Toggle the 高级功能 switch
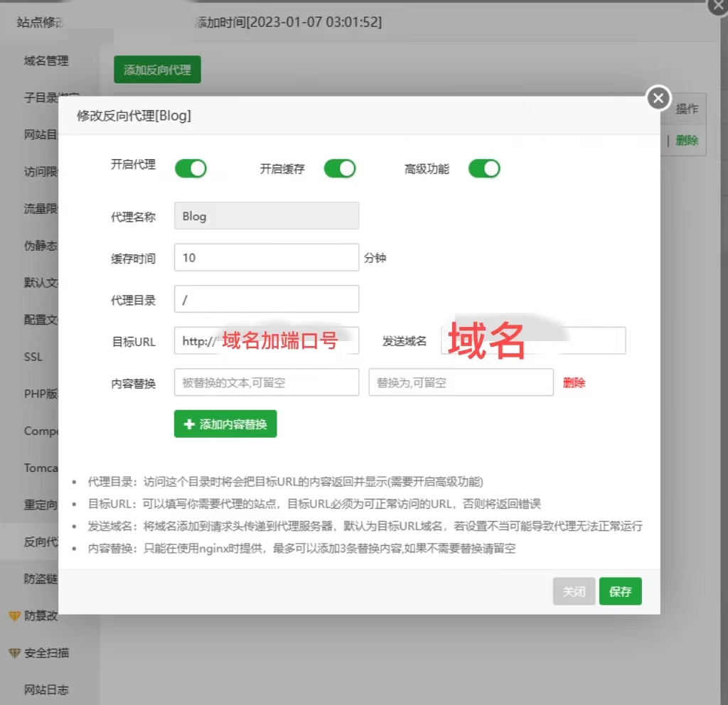The height and width of the screenshot is (705, 728). coord(484,168)
